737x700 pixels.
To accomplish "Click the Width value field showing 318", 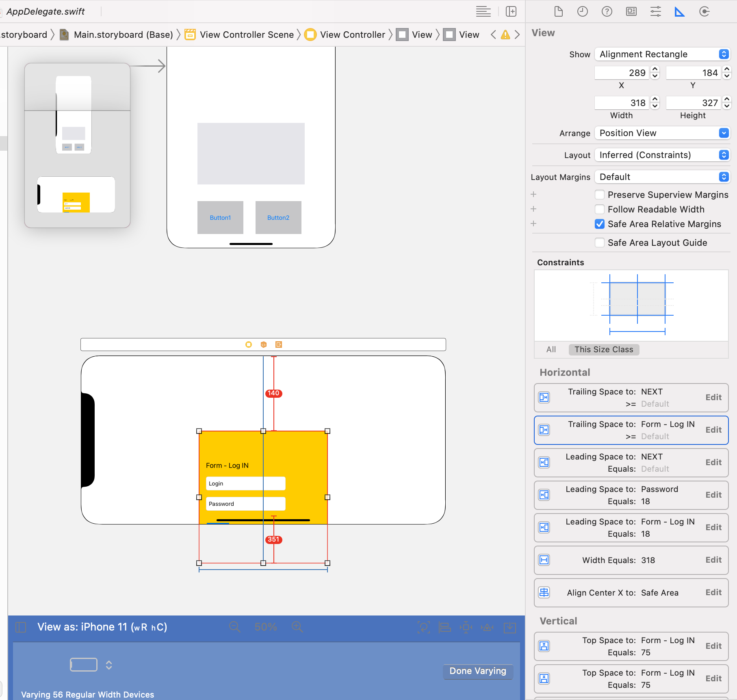I will (622, 103).
